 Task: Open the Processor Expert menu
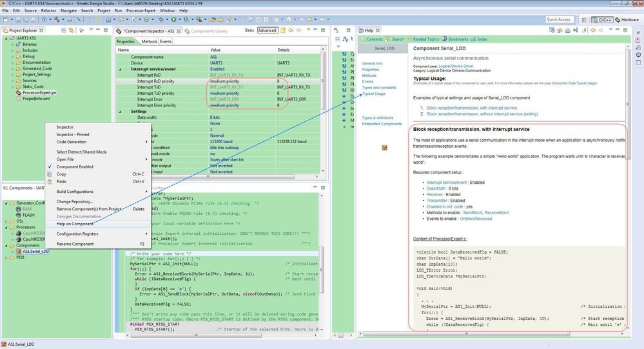click(x=141, y=11)
